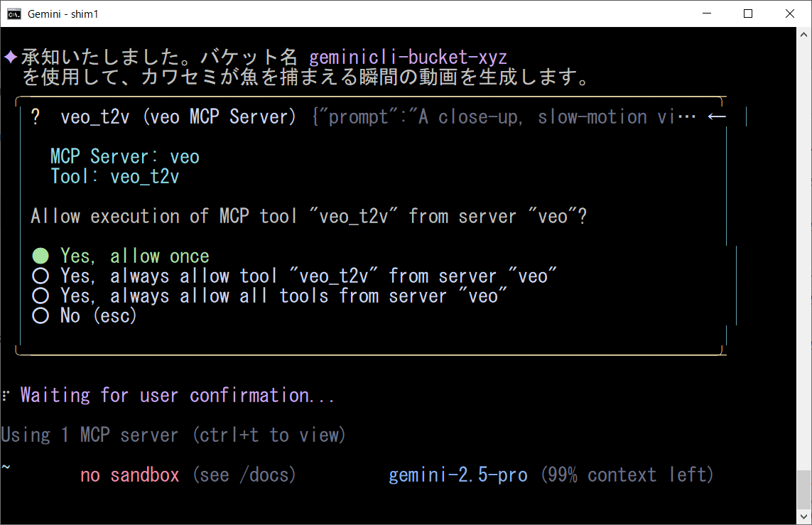Screen dimensions: 812x525
Task: Click the gemini-2.5-pro model label
Action: (458, 475)
